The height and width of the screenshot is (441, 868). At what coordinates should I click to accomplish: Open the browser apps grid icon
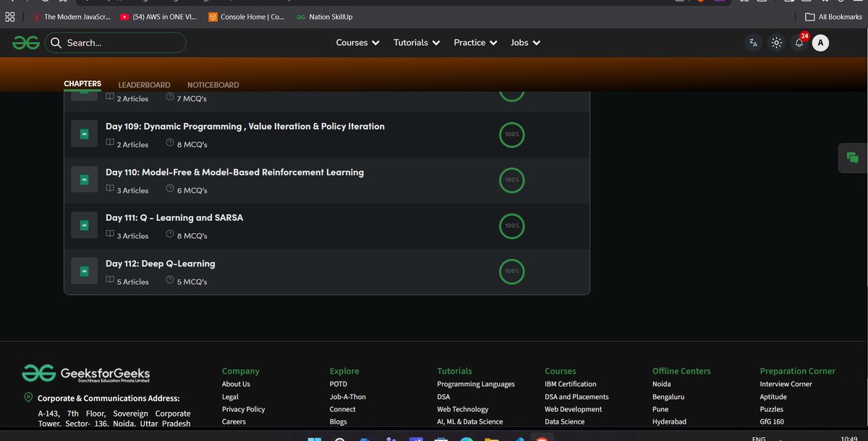(x=10, y=17)
